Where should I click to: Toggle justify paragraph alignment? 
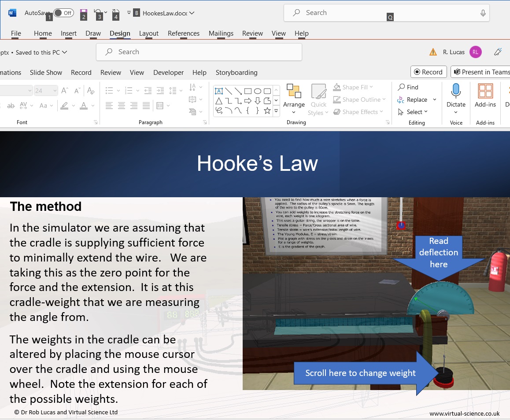pyautogui.click(x=146, y=106)
